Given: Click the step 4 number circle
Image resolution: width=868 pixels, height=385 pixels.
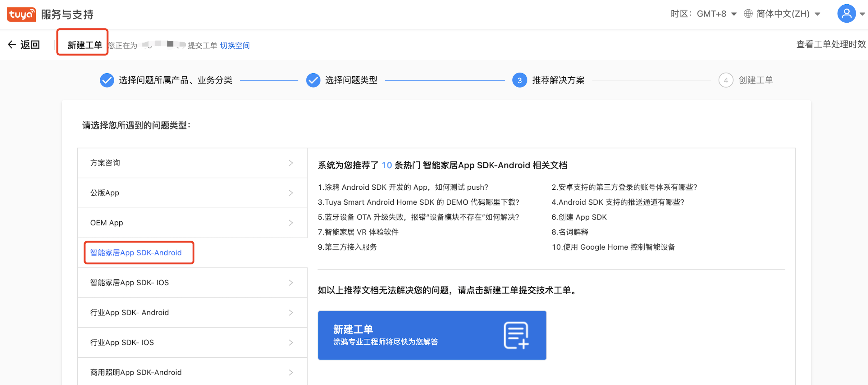Looking at the screenshot, I should 726,80.
